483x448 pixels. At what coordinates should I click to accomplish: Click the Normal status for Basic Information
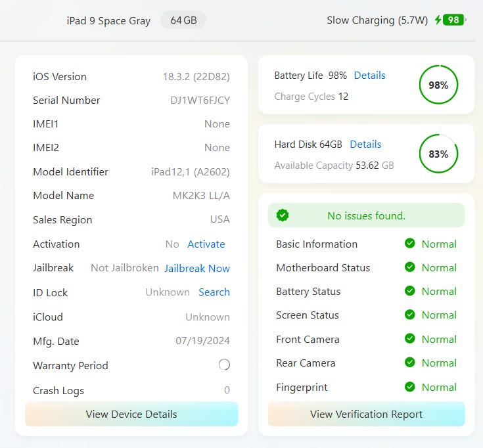(x=439, y=244)
